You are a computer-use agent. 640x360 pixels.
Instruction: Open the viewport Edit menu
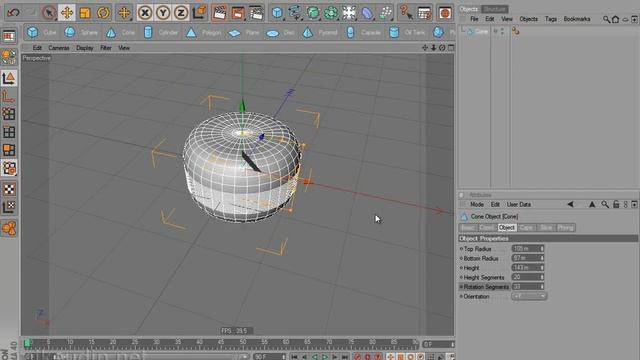pyautogui.click(x=37, y=48)
